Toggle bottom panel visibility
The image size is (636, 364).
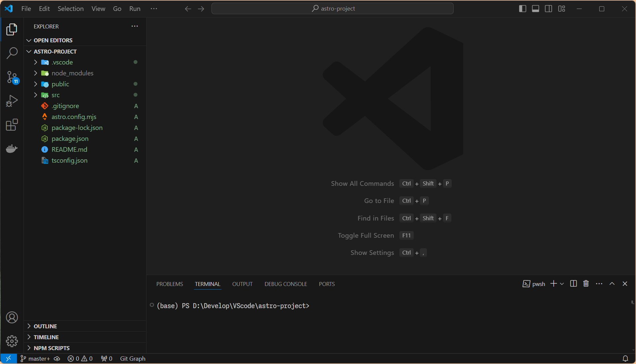[535, 9]
